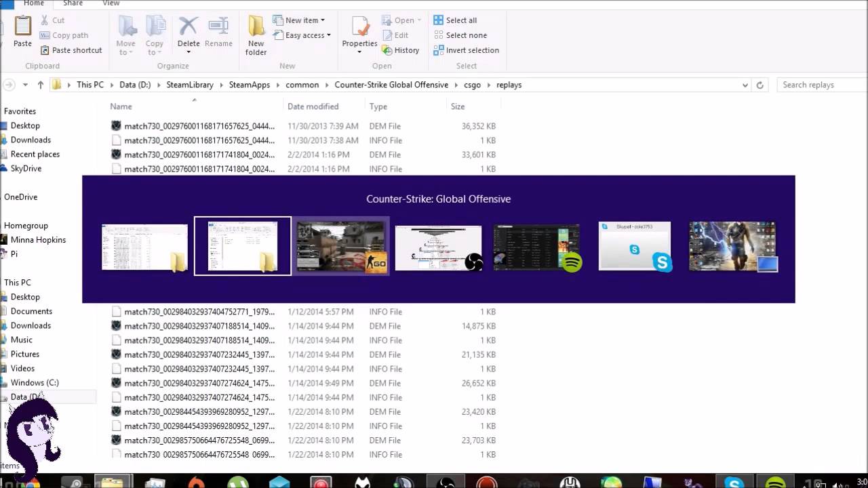Screen dimensions: 868x488
Task: Select the 21,135 KB DEM file row
Action: [304, 354]
